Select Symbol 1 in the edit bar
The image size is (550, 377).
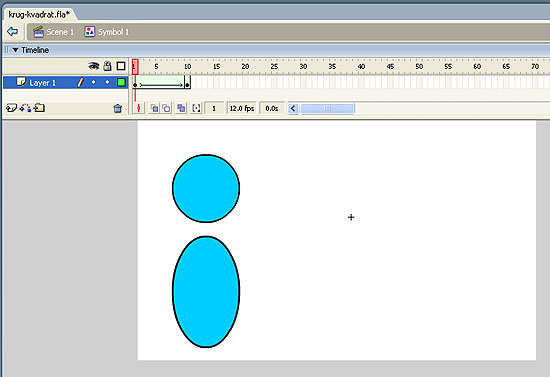coord(107,32)
